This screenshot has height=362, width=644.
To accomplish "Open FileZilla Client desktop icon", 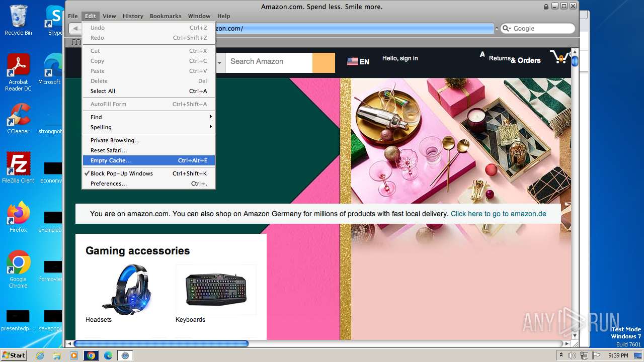I will pos(18,168).
